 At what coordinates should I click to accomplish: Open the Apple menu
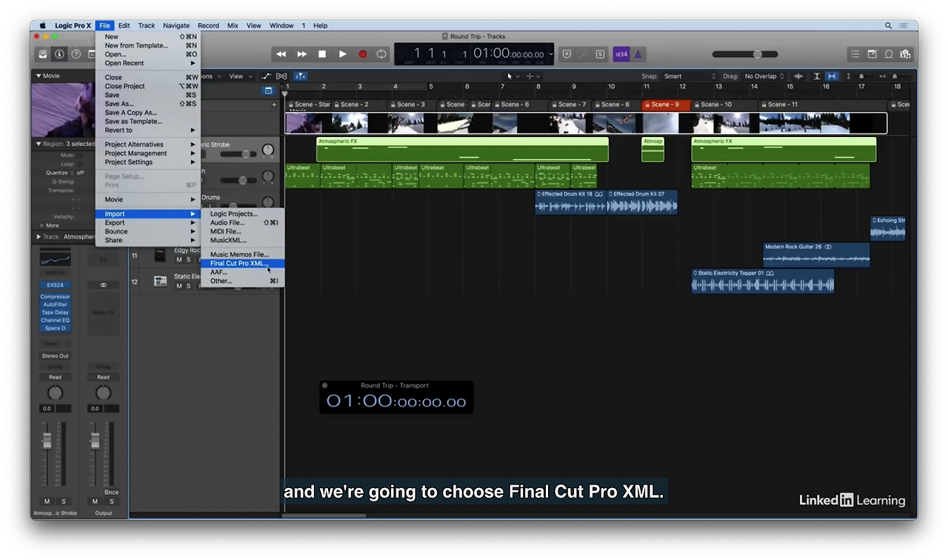tap(42, 25)
